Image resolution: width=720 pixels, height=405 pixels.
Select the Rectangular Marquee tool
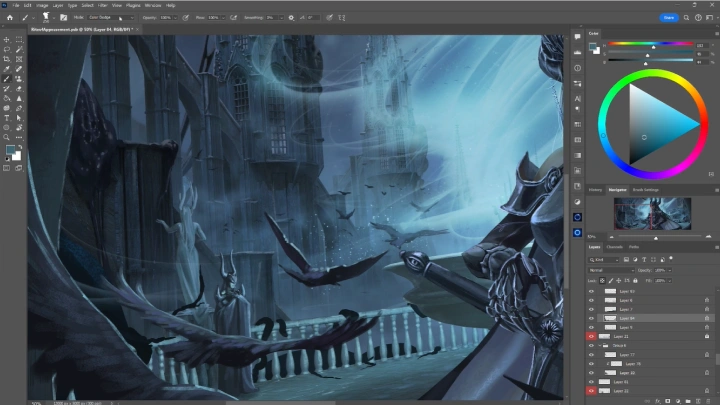[x=19, y=39]
